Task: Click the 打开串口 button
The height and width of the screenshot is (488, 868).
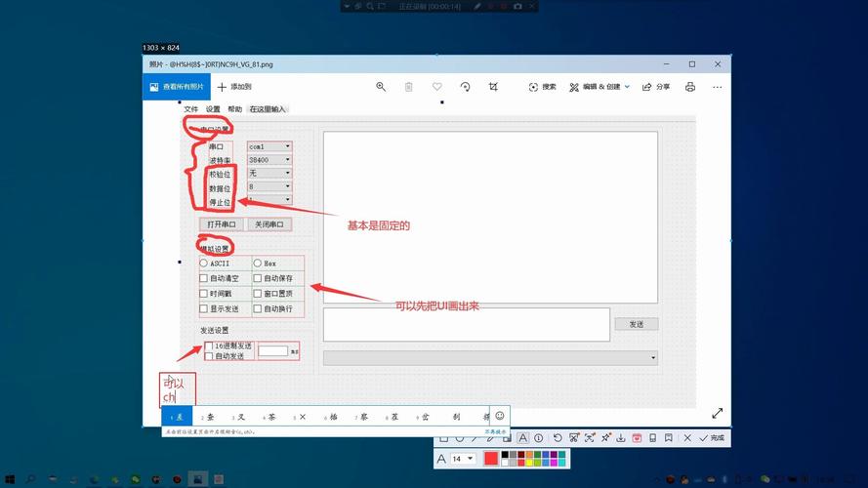Action: coord(222,224)
